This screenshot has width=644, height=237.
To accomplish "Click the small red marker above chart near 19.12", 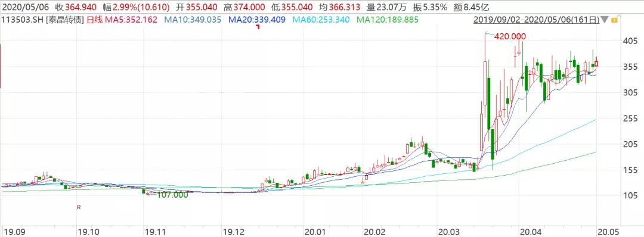I will point(258,27).
